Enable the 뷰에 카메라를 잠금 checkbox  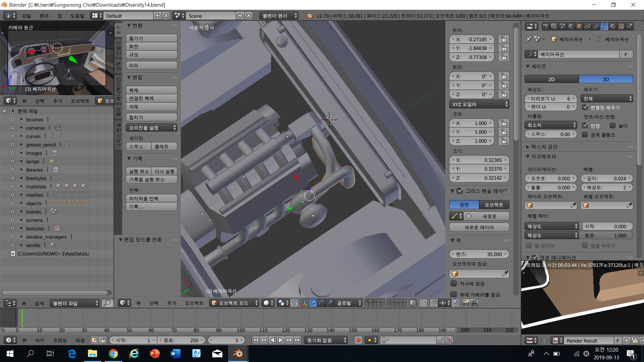454,294
